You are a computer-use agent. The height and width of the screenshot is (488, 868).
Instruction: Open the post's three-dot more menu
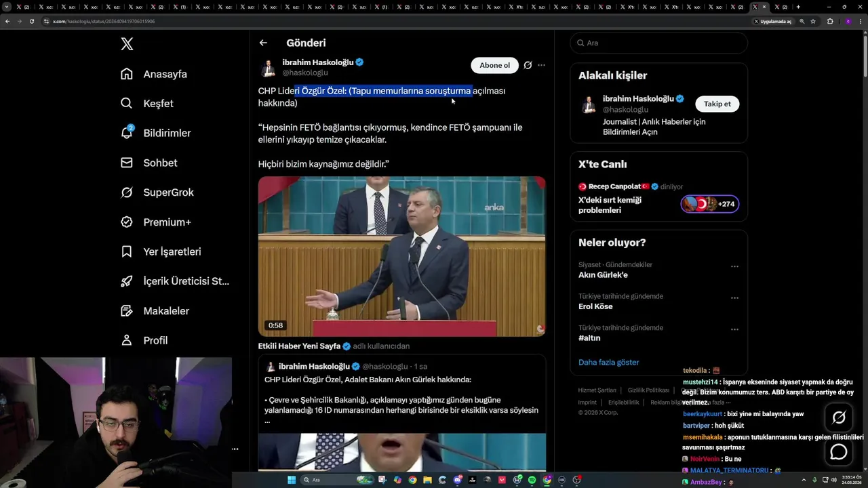[x=541, y=65]
